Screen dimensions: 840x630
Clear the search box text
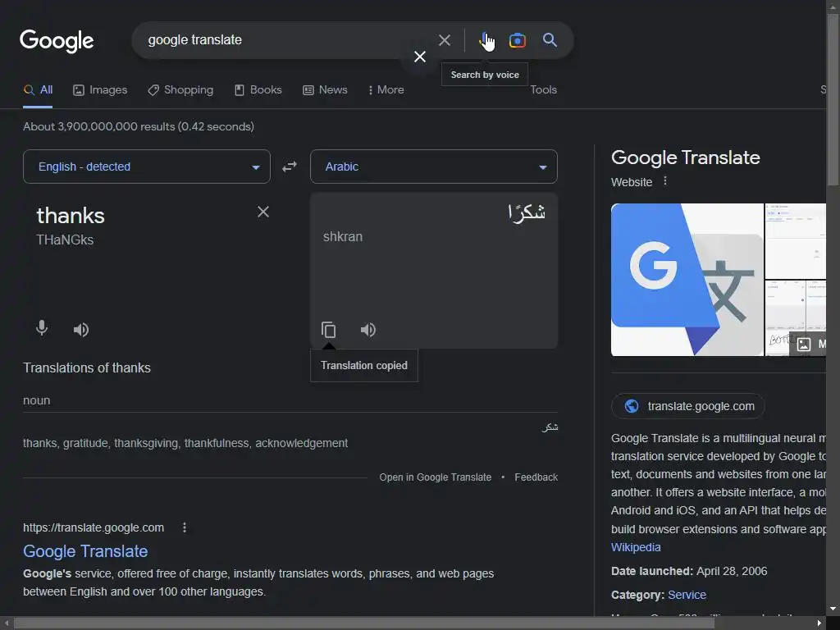point(444,40)
